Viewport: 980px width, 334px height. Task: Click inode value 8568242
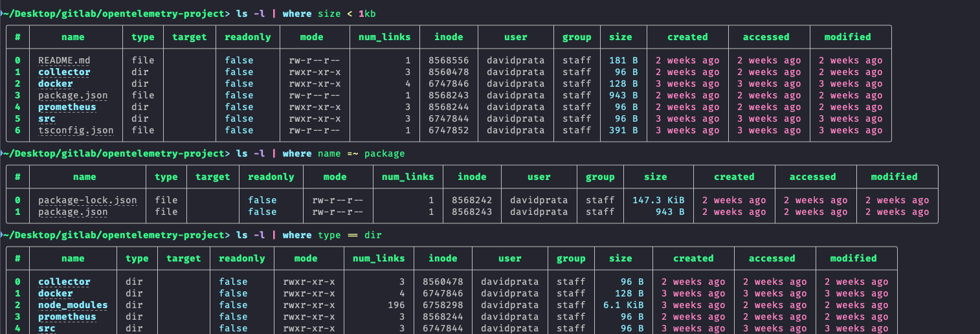tap(472, 200)
